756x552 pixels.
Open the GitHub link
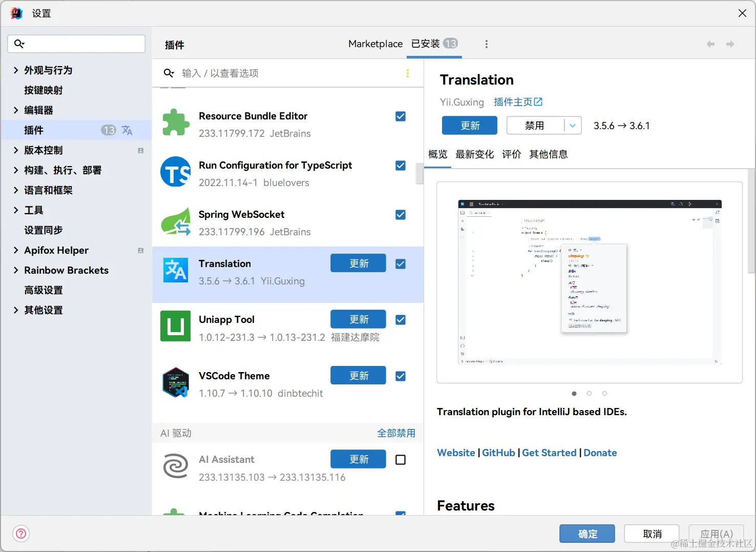tap(498, 453)
